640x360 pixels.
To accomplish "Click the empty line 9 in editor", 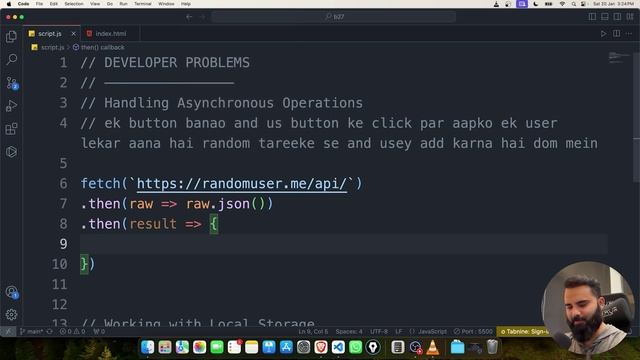I will click(344, 244).
